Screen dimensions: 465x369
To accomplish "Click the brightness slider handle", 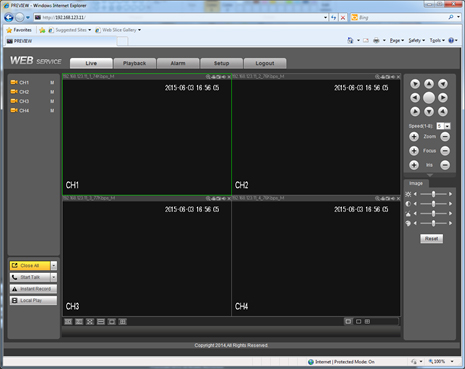I will 433,194.
